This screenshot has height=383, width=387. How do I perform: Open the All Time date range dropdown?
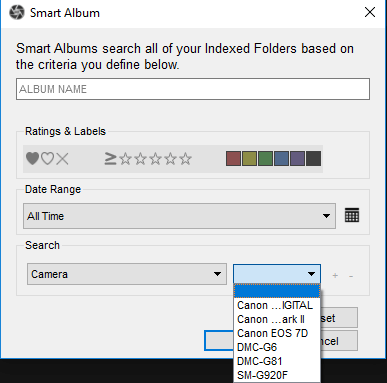(x=179, y=216)
